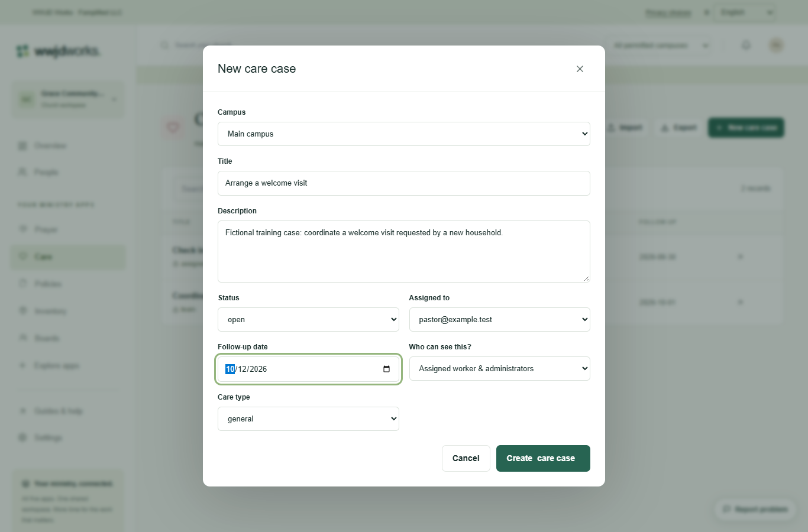This screenshot has width=808, height=532.
Task: Focus the Description text area
Action: tap(404, 251)
